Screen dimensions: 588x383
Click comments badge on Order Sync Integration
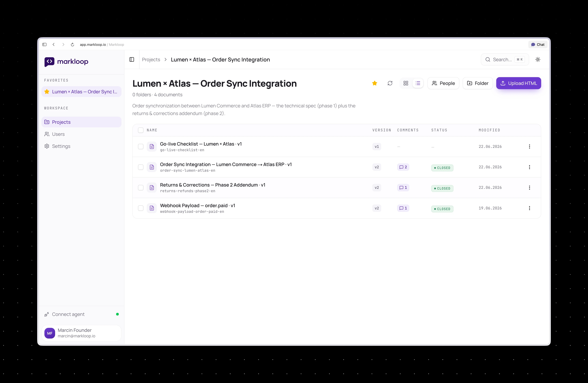pos(403,167)
